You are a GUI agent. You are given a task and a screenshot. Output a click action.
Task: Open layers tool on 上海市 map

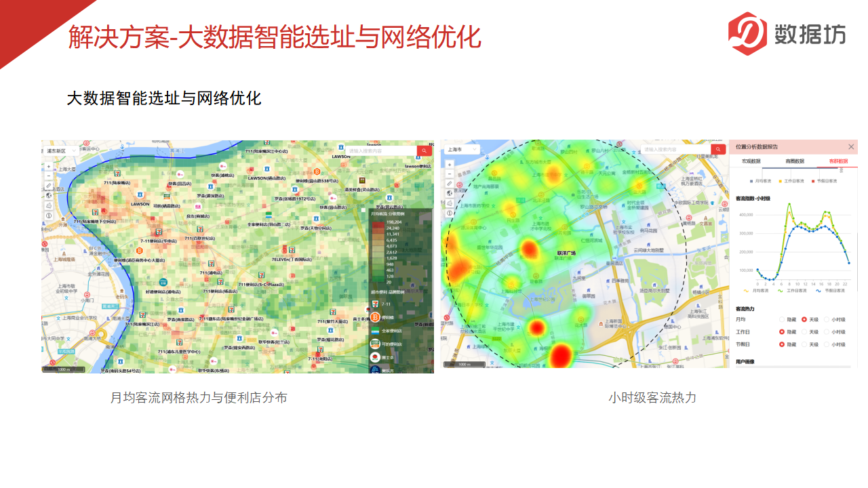450,203
